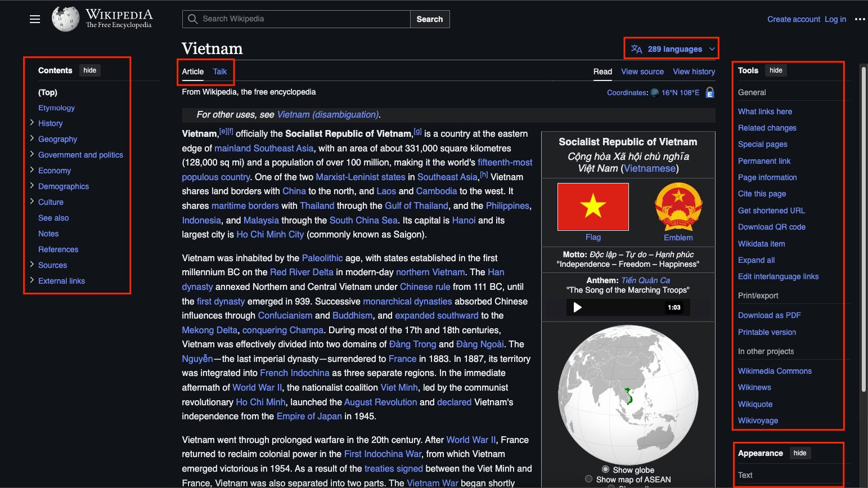Switch to the Talk tab
The image size is (868, 488).
220,71
